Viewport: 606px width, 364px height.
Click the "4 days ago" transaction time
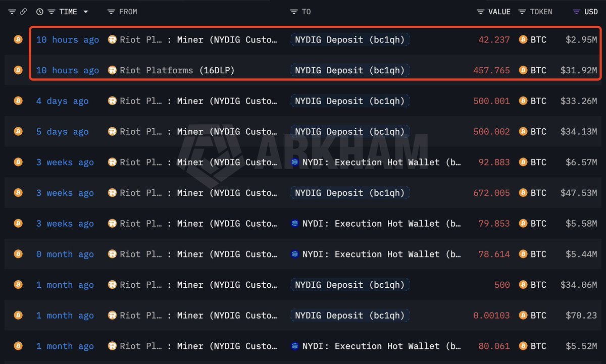click(62, 101)
